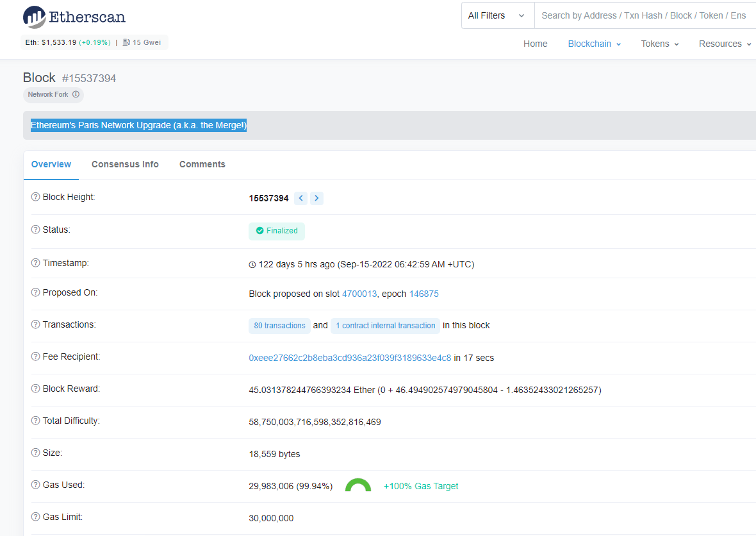Click help icon beside Timestamp

pyautogui.click(x=35, y=263)
